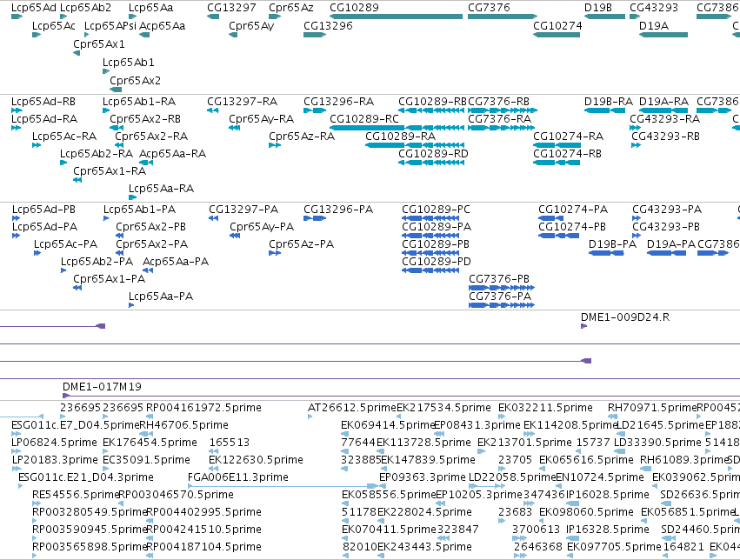Open transcript label CG10274-RB
The height and width of the screenshot is (560, 740).
(567, 153)
